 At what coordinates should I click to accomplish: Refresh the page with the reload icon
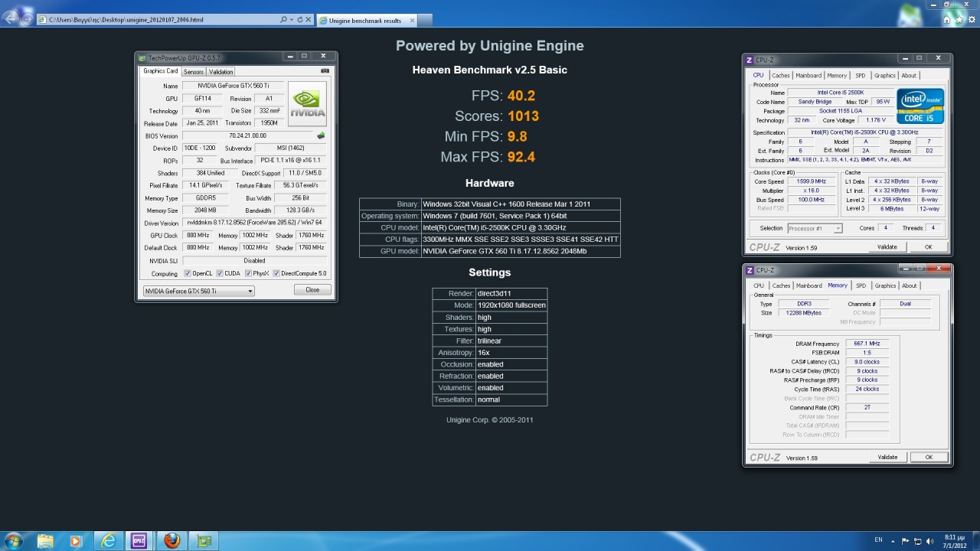300,20
